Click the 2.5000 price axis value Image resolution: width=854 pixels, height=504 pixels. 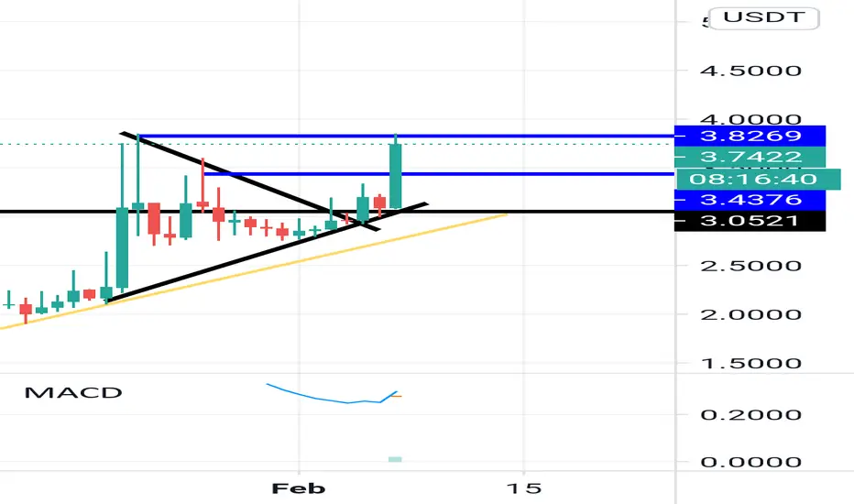pos(750,266)
